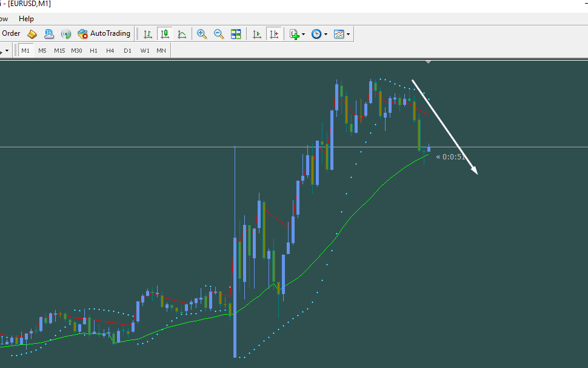Select the M1 timeframe

point(25,51)
